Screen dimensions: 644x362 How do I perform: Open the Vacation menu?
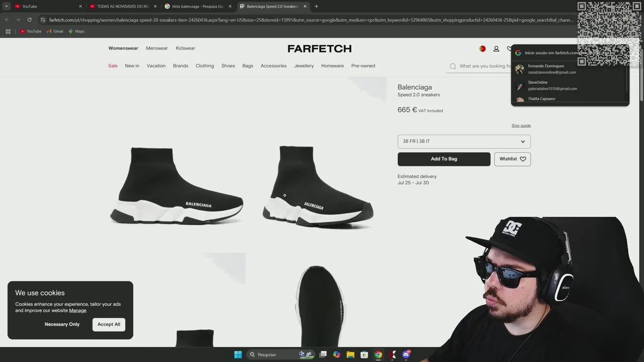click(156, 66)
